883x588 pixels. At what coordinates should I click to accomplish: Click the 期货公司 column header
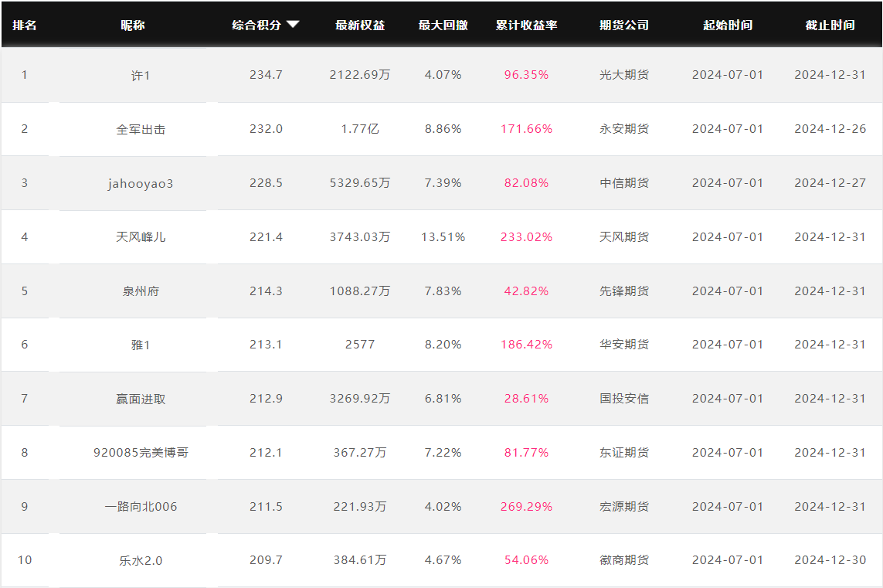pyautogui.click(x=624, y=25)
